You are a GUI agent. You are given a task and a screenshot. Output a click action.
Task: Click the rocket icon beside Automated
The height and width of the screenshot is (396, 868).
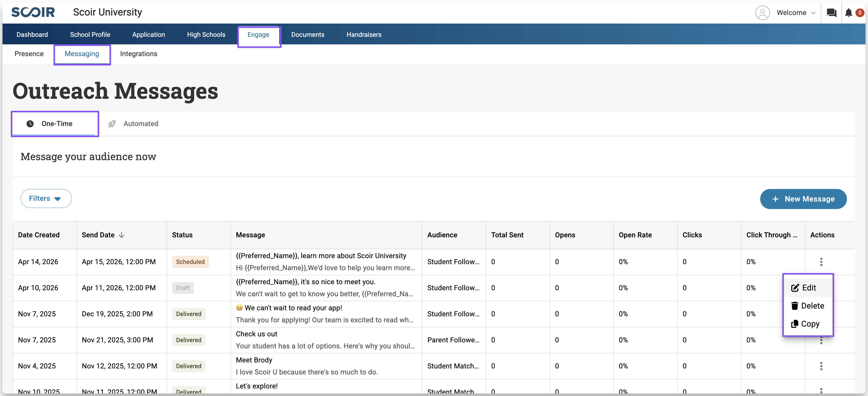(112, 124)
